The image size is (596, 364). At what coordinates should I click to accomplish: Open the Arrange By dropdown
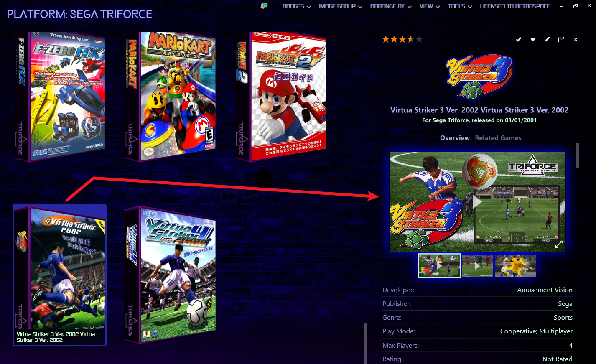391,6
